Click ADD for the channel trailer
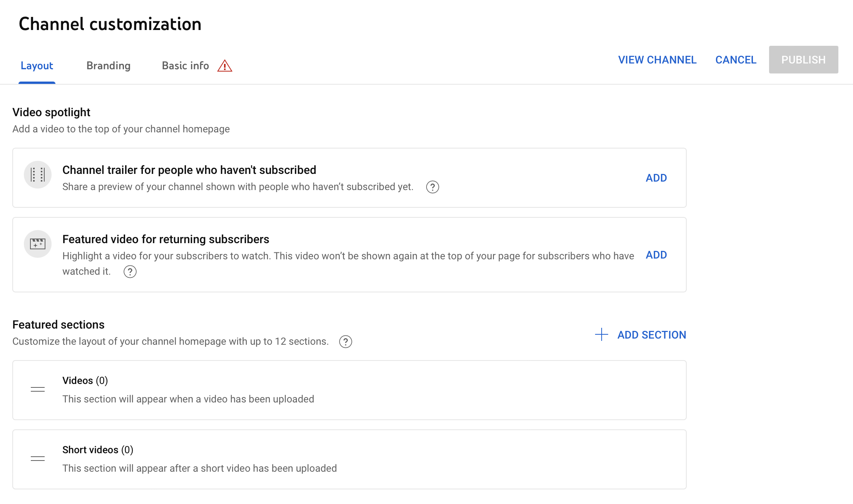This screenshot has height=504, width=853. click(x=656, y=178)
